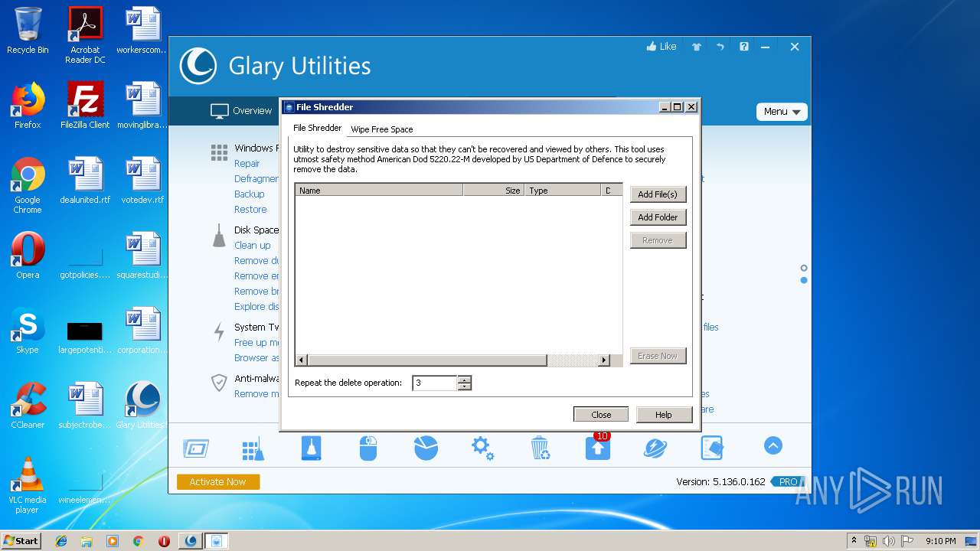This screenshot has width=980, height=551.
Task: Click the horizontal scrollbar left arrow
Action: pyautogui.click(x=302, y=360)
